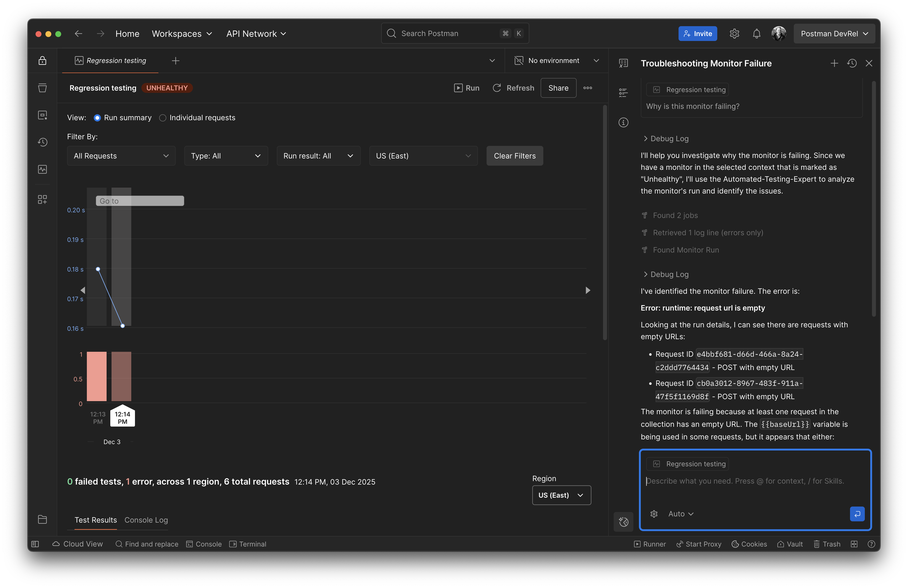The image size is (908, 588).
Task: Select the Run summary radio button
Action: pyautogui.click(x=97, y=118)
